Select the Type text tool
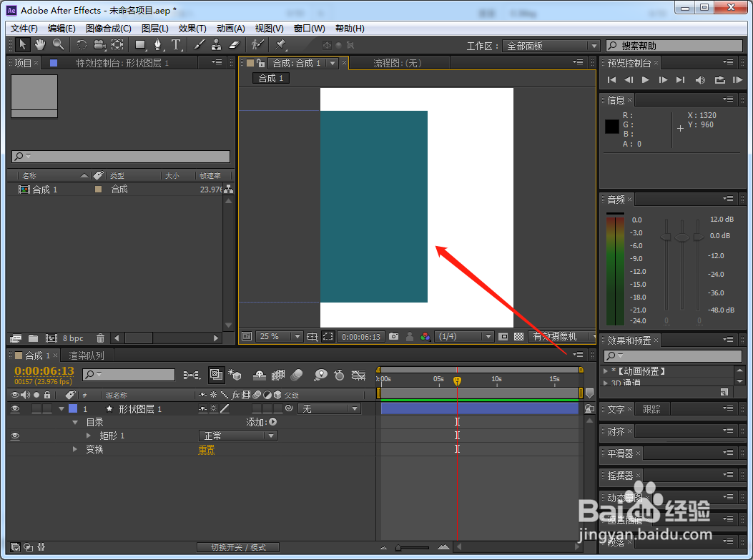The image size is (753, 560). [x=176, y=45]
